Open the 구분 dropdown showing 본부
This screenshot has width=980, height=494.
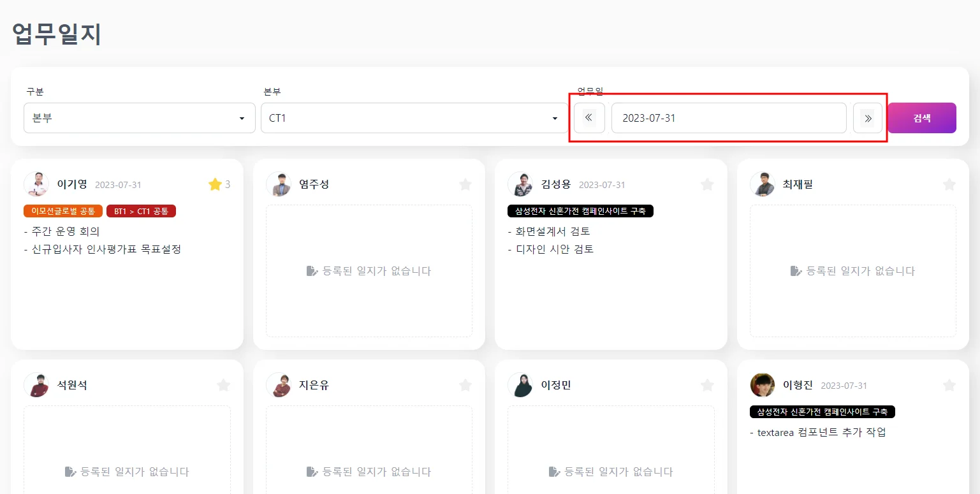139,118
